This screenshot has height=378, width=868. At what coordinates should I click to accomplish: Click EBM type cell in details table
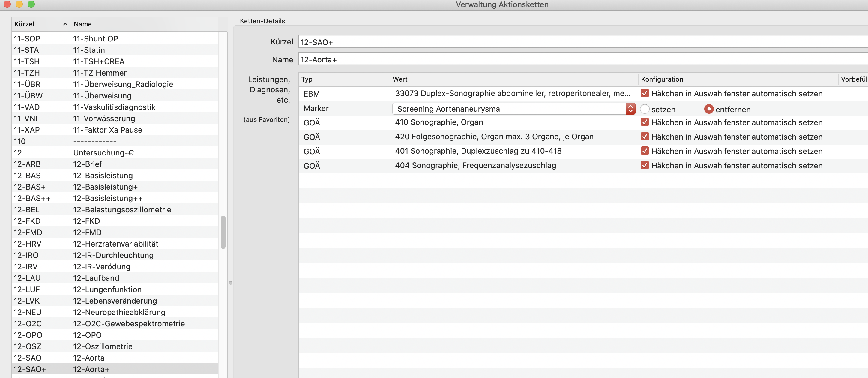click(312, 94)
